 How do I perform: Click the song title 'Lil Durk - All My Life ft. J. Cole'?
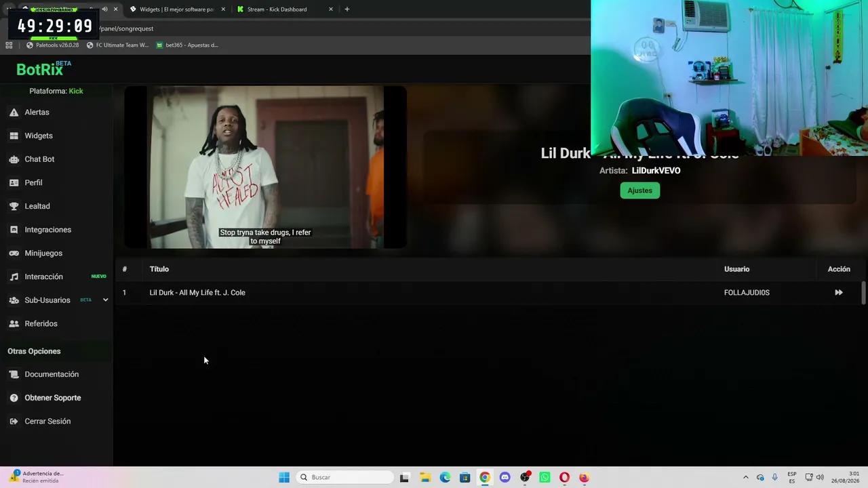[x=197, y=293]
